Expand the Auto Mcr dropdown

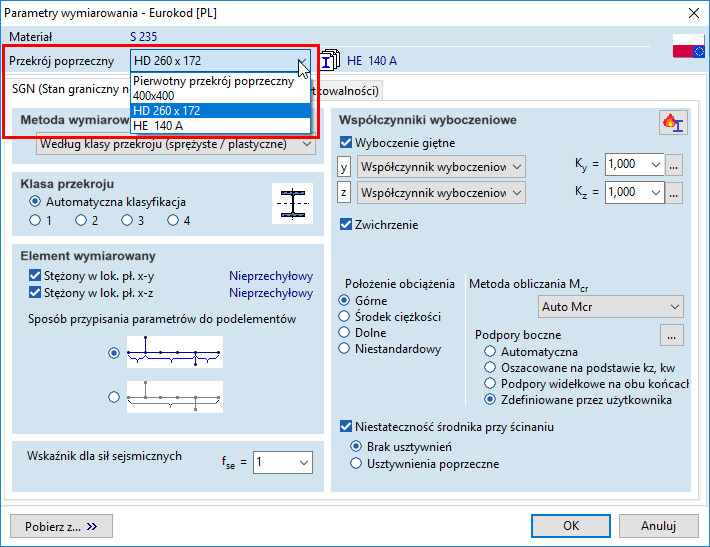click(611, 307)
